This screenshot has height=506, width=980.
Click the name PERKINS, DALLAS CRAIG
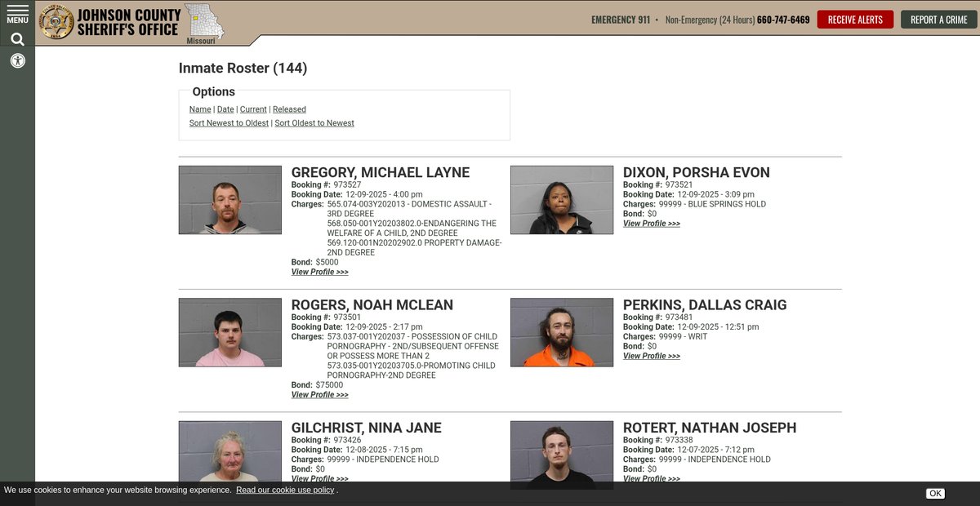705,305
